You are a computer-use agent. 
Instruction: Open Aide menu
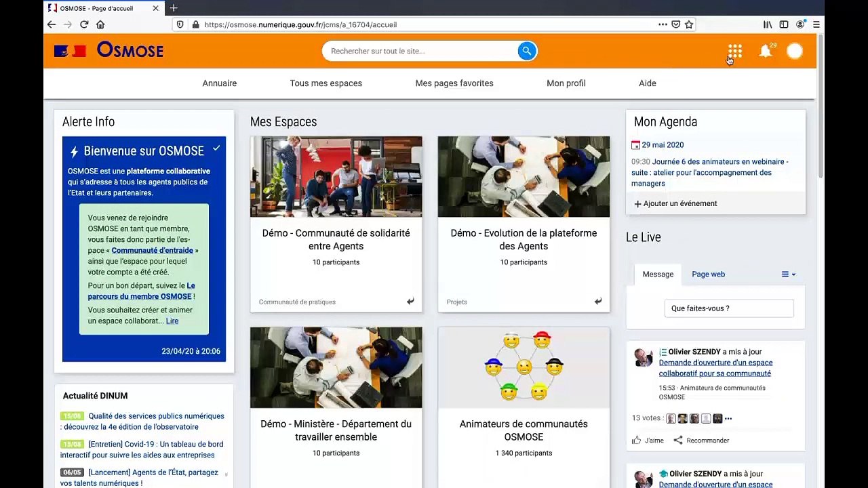(648, 83)
